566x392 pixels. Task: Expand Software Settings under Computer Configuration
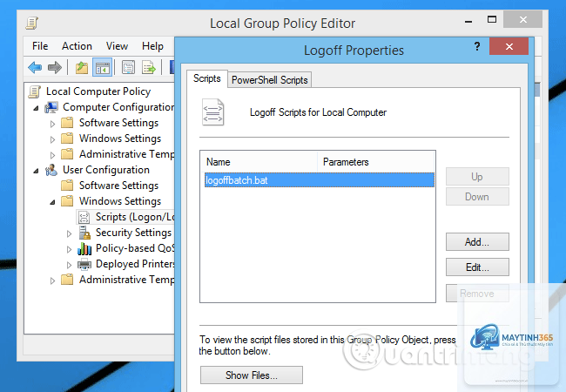53,124
